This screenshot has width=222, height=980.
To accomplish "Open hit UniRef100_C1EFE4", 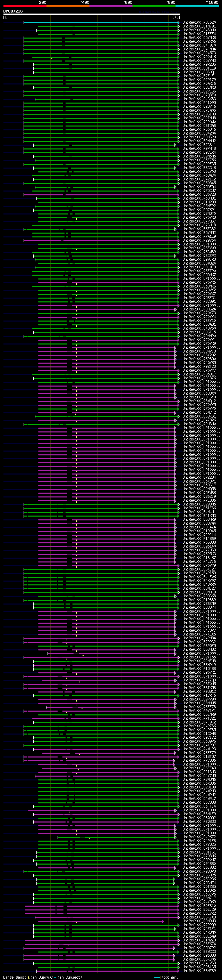I will tap(199, 34).
